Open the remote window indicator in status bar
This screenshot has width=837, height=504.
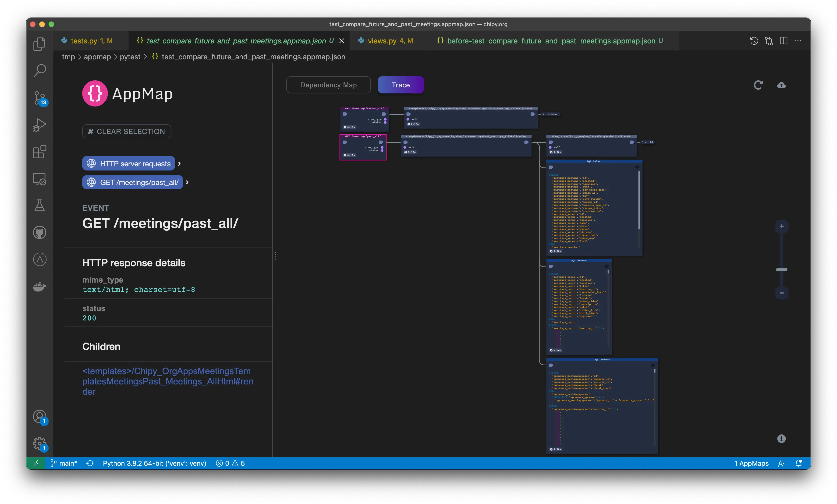pos(36,463)
